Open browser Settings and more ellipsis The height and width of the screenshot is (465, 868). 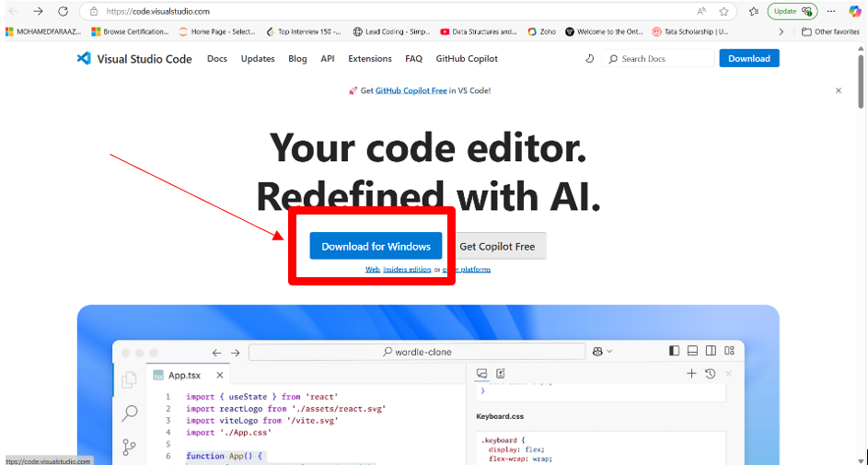click(831, 11)
